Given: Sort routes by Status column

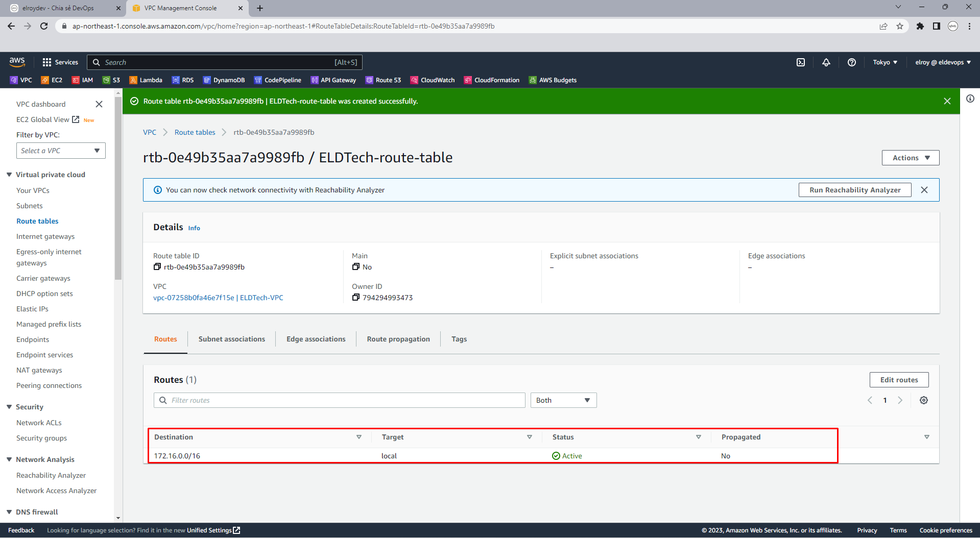Looking at the screenshot, I should click(x=699, y=437).
